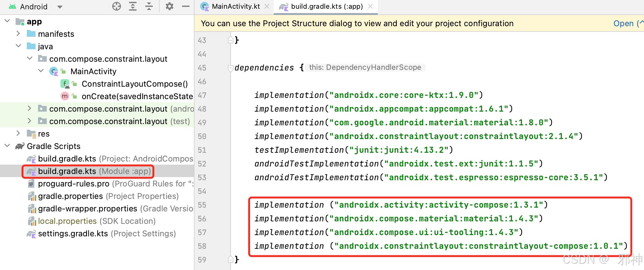Hide the project tool window with minus icon
This screenshot has height=270, width=644.
click(x=186, y=6)
